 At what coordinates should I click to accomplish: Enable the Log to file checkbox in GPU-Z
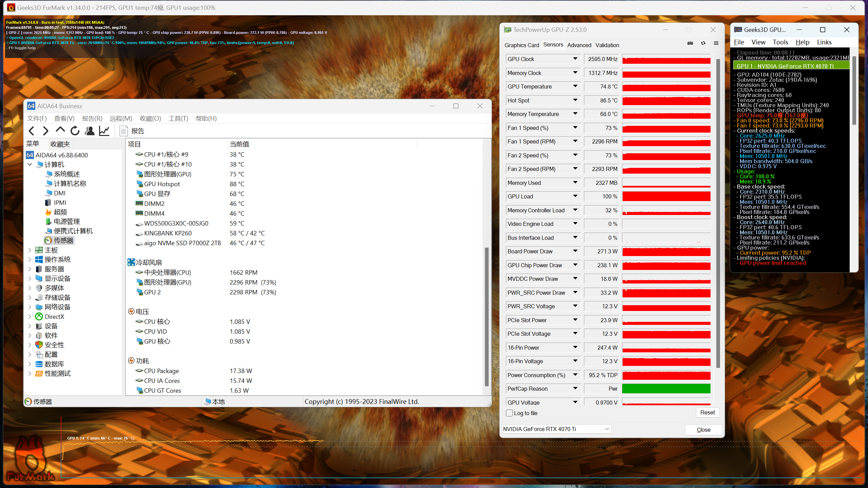point(509,413)
